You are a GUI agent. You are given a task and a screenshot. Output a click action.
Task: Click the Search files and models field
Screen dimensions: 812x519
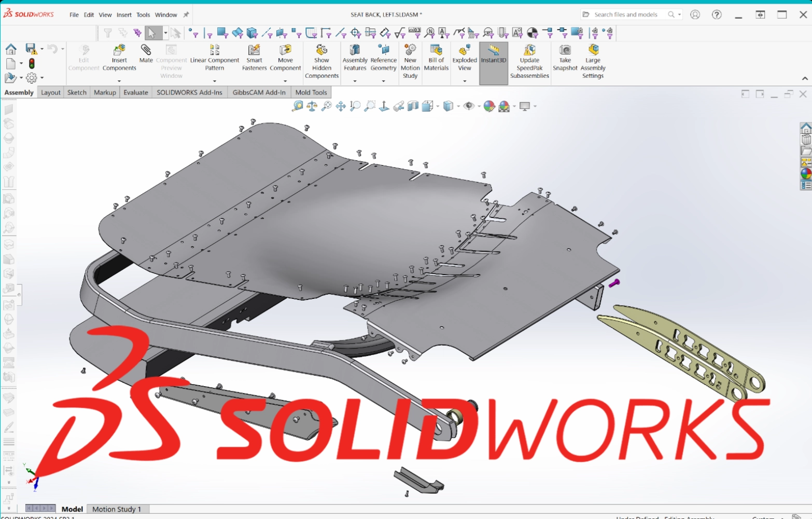tap(625, 15)
